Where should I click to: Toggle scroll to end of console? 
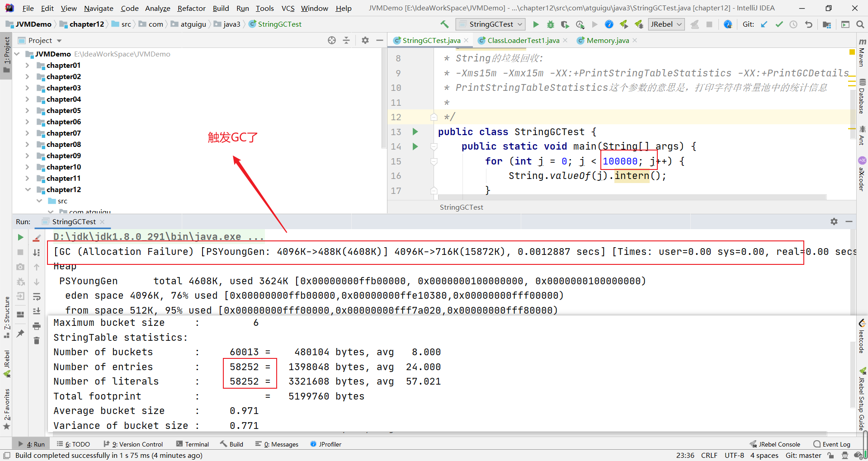pyautogui.click(x=37, y=311)
